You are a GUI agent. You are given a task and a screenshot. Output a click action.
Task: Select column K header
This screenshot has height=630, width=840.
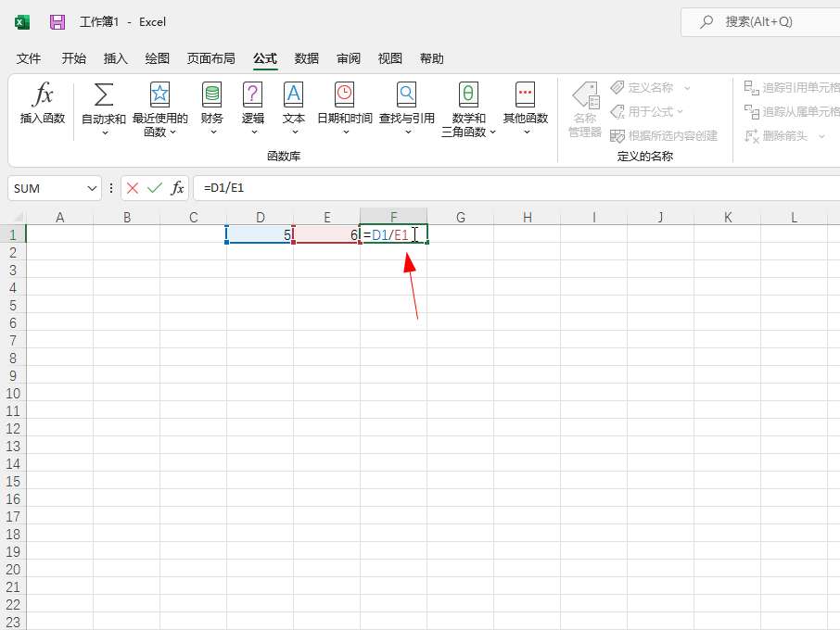coord(728,217)
